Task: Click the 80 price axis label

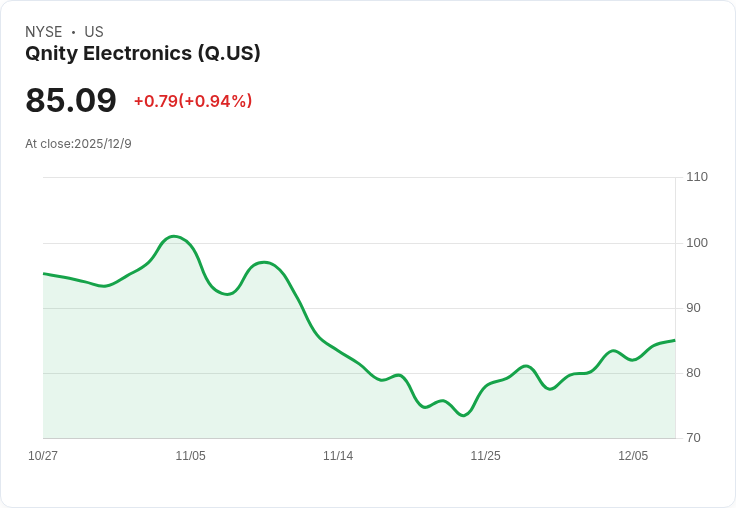Action: [x=693, y=373]
